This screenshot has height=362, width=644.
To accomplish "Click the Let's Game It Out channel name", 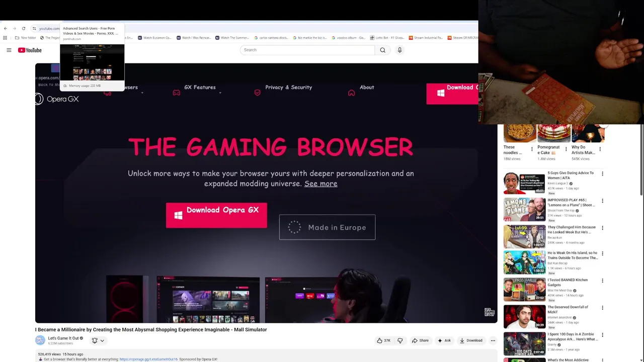I will [x=63, y=338].
